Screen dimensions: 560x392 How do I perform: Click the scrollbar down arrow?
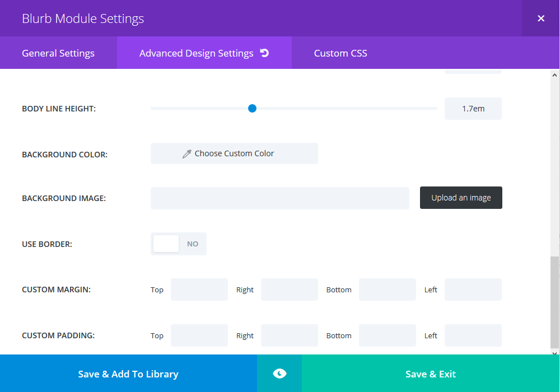554,353
